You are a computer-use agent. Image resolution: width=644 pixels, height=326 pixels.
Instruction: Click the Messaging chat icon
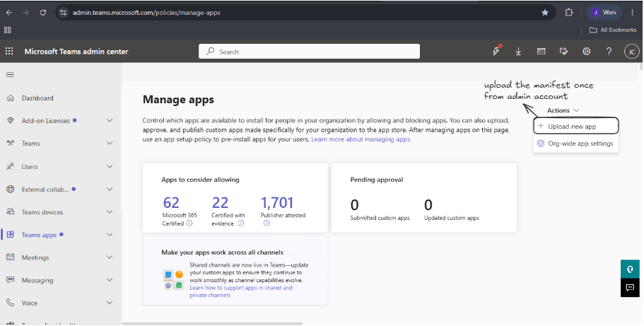[x=11, y=280]
